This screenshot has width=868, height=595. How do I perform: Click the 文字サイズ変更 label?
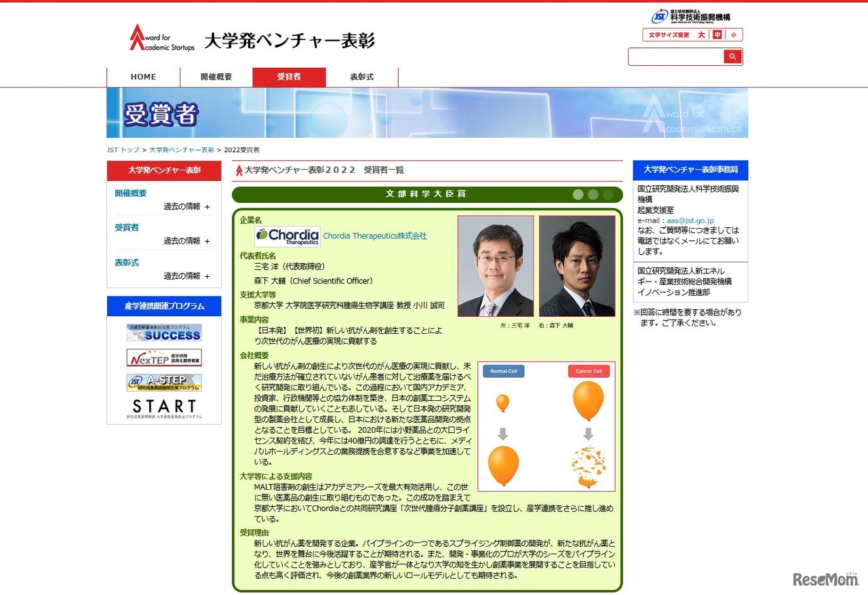click(x=669, y=35)
